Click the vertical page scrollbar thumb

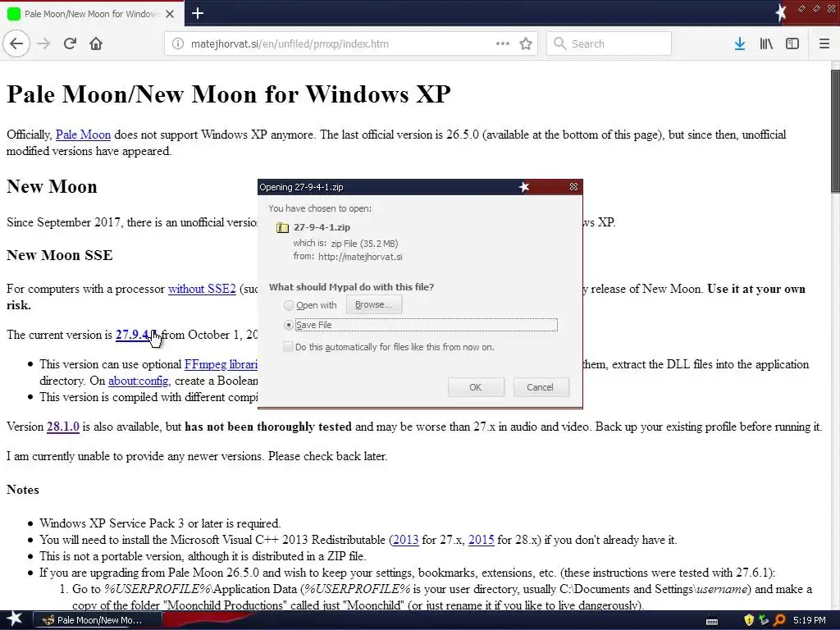pyautogui.click(x=835, y=130)
